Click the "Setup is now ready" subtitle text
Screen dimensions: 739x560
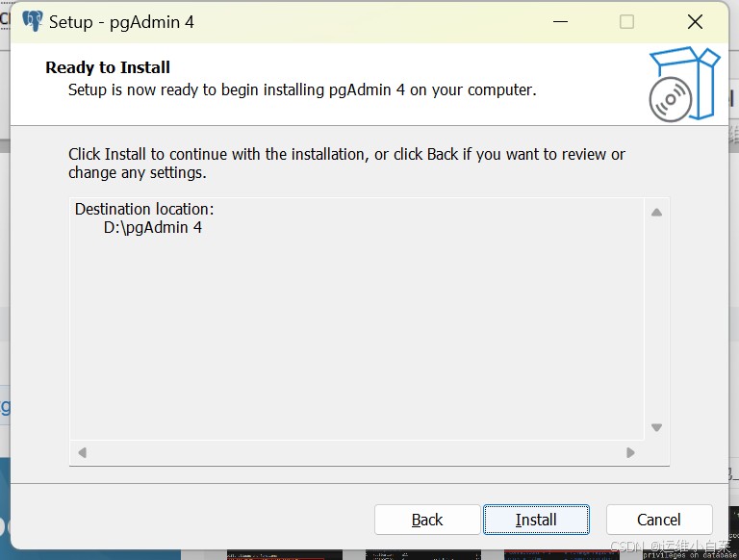302,89
